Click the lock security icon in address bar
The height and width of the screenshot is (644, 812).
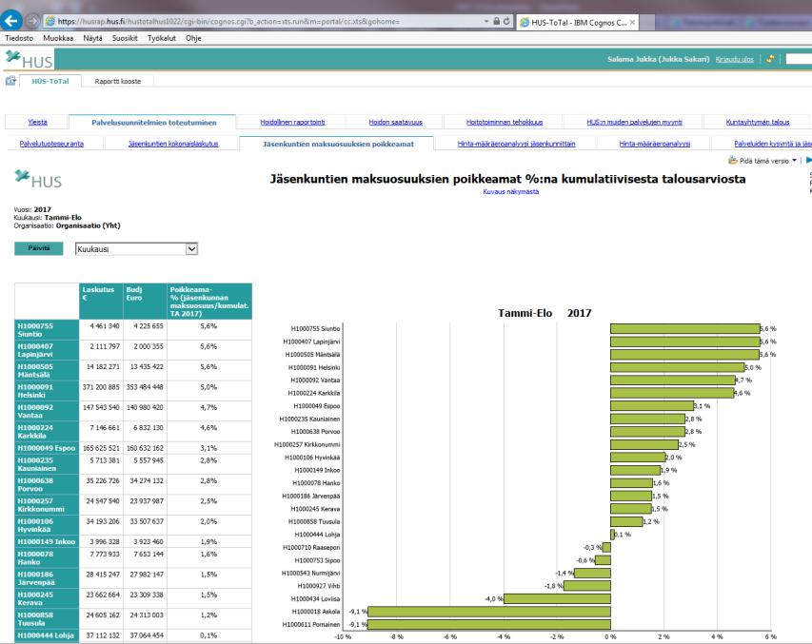pyautogui.click(x=496, y=21)
